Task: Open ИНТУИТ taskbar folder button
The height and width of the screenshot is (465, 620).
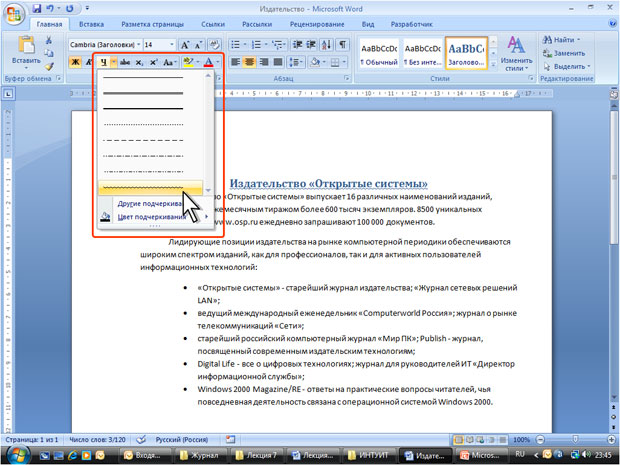Action: [x=370, y=456]
